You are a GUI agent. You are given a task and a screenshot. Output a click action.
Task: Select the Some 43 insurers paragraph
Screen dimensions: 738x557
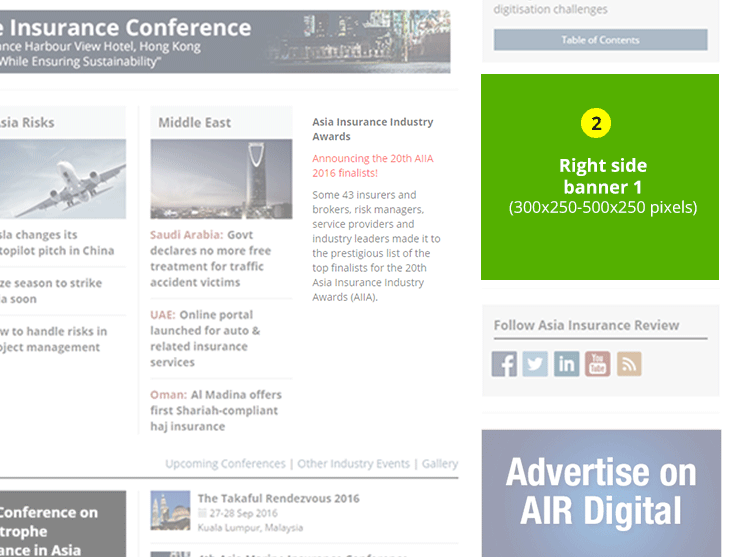(x=376, y=246)
